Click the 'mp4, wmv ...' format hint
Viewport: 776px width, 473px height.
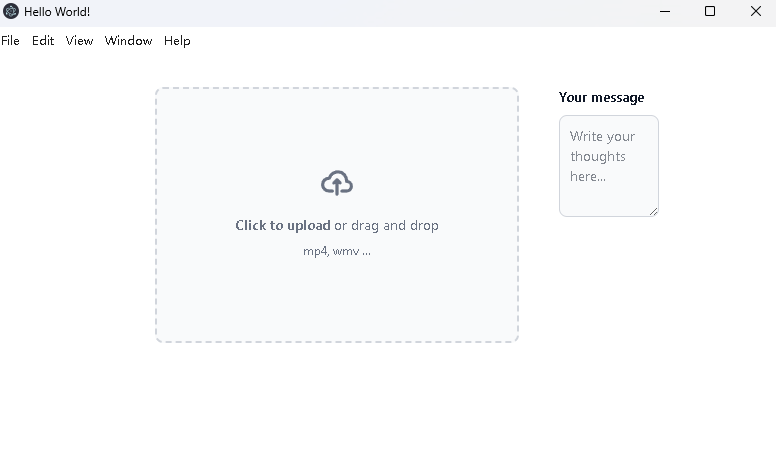337,251
